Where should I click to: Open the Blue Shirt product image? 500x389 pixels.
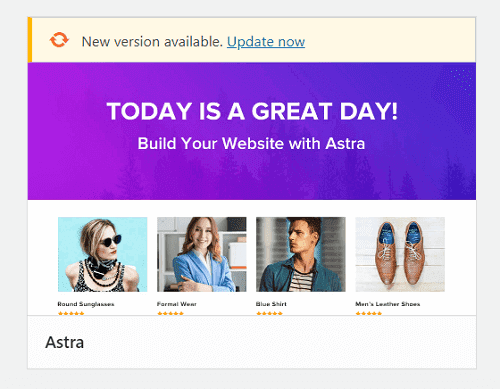coord(301,254)
